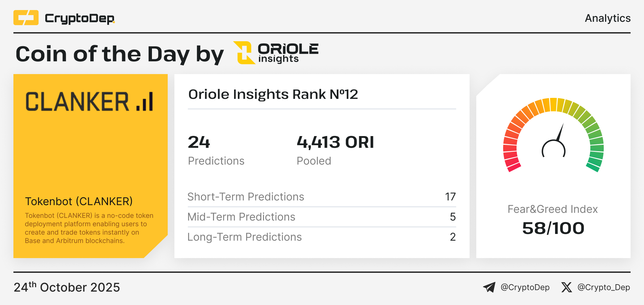Select the Long-Term Predictions row

click(x=321, y=237)
